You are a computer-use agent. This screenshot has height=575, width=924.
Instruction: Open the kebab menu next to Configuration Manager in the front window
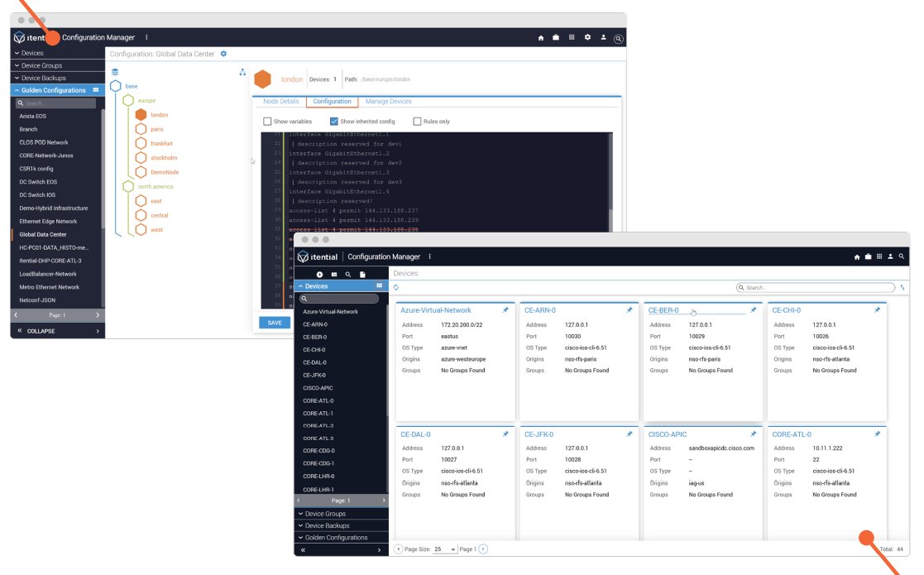(x=429, y=256)
